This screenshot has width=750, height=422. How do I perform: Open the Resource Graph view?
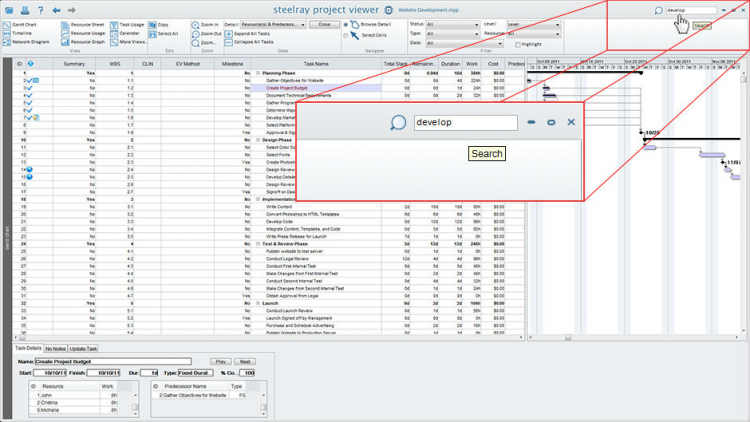[x=83, y=42]
